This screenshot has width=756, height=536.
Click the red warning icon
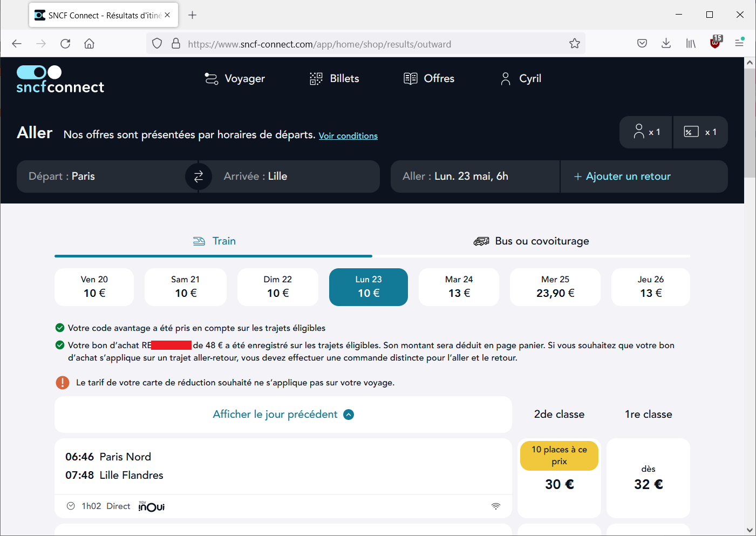tap(63, 383)
